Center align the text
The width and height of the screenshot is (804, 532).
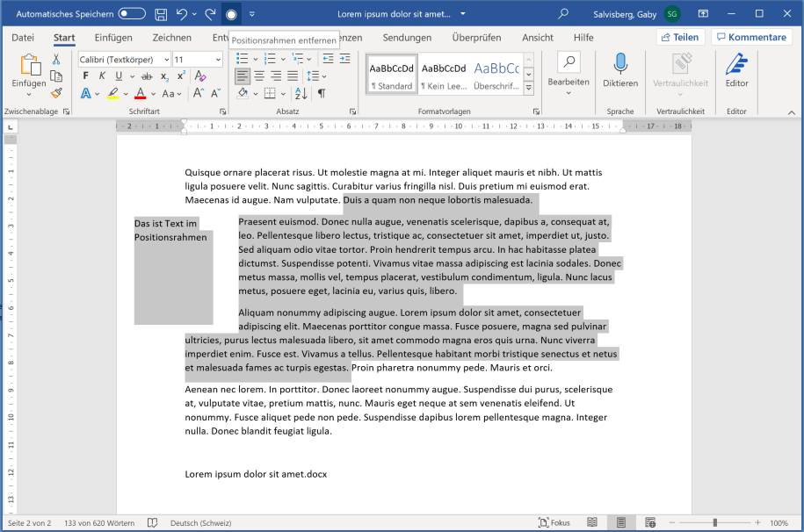point(259,76)
